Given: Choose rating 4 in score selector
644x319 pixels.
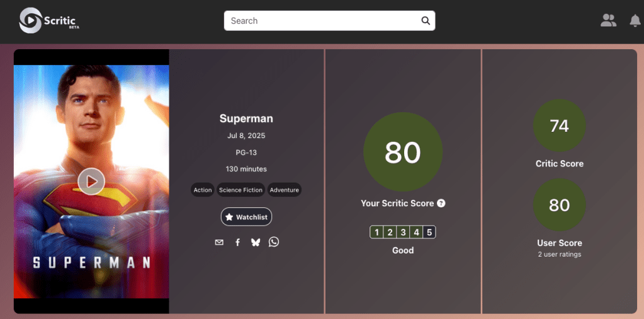Looking at the screenshot, I should tap(416, 232).
